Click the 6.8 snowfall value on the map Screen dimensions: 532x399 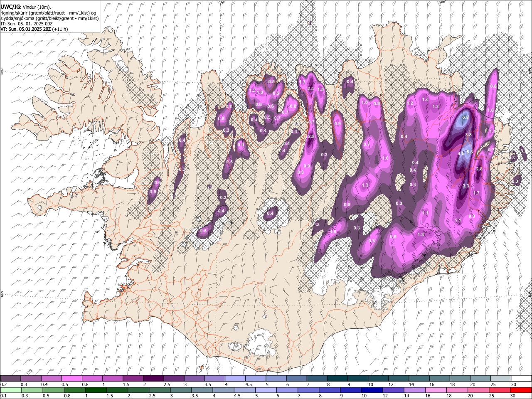[465, 117]
